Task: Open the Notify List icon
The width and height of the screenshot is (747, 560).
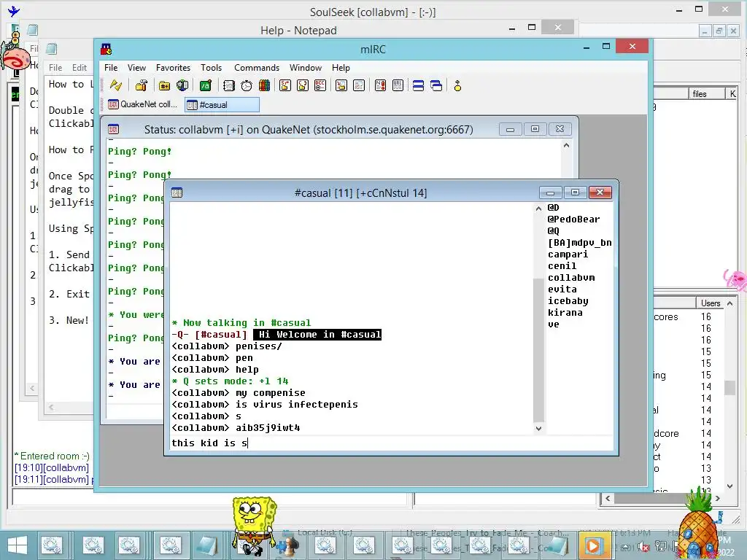Action: point(380,86)
